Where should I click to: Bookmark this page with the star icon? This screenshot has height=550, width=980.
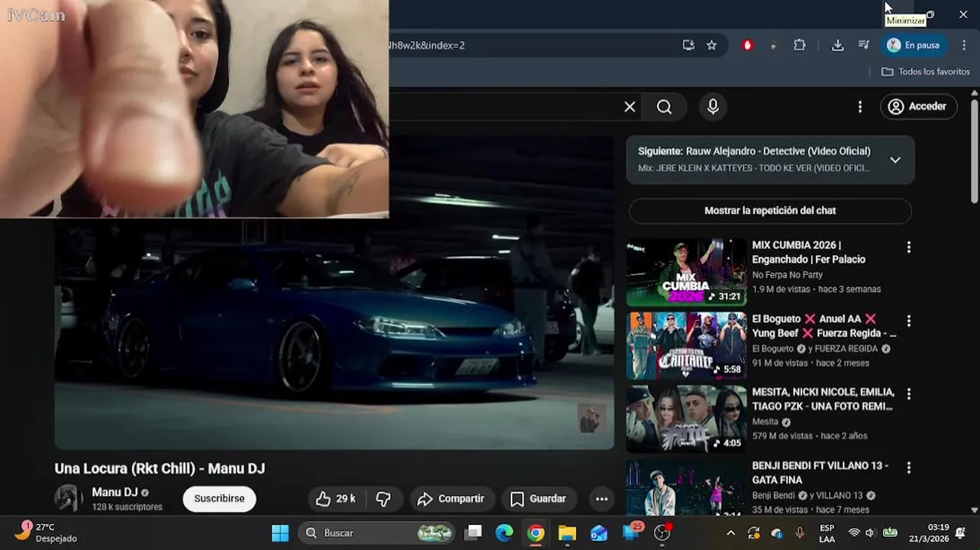(x=711, y=45)
